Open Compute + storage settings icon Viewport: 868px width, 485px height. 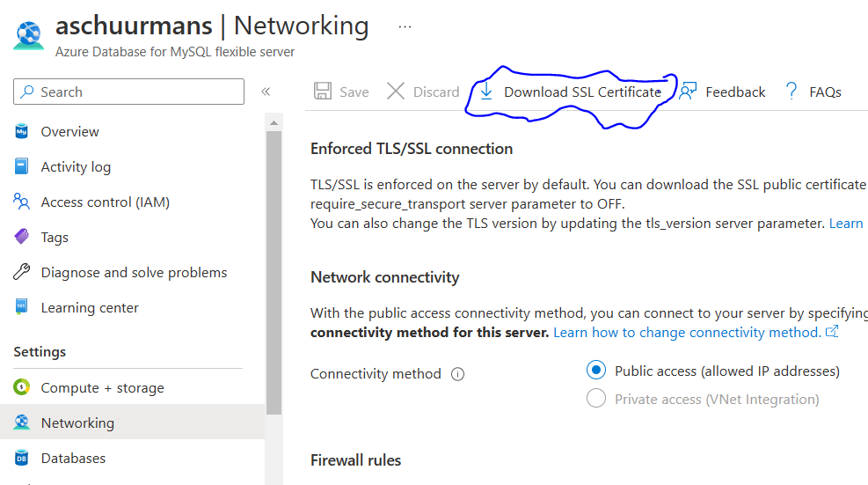[x=22, y=387]
